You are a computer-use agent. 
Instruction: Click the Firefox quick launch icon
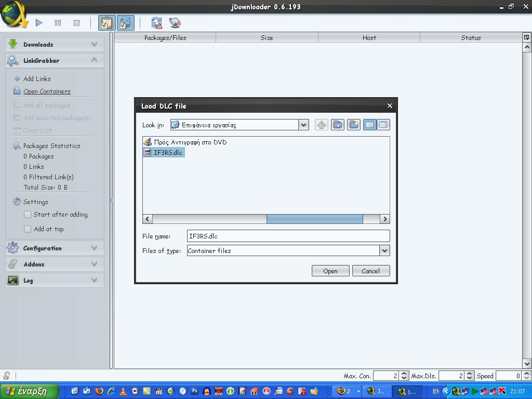tap(99, 391)
